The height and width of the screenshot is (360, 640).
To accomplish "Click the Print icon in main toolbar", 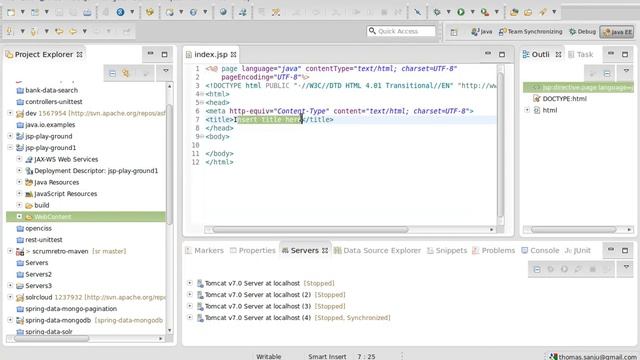I will pyautogui.click(x=87, y=12).
